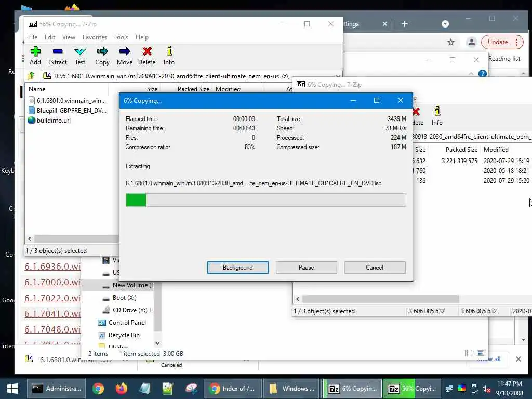Click the Extract toolbar icon in 7-Zip

[58, 56]
